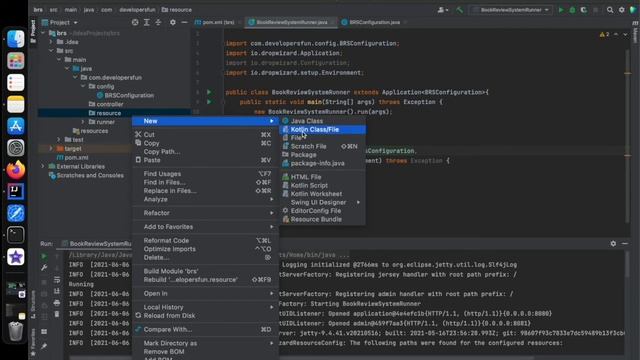Click the warnings indicator in editor corner
640x360 pixels.
pyautogui.click(x=604, y=35)
